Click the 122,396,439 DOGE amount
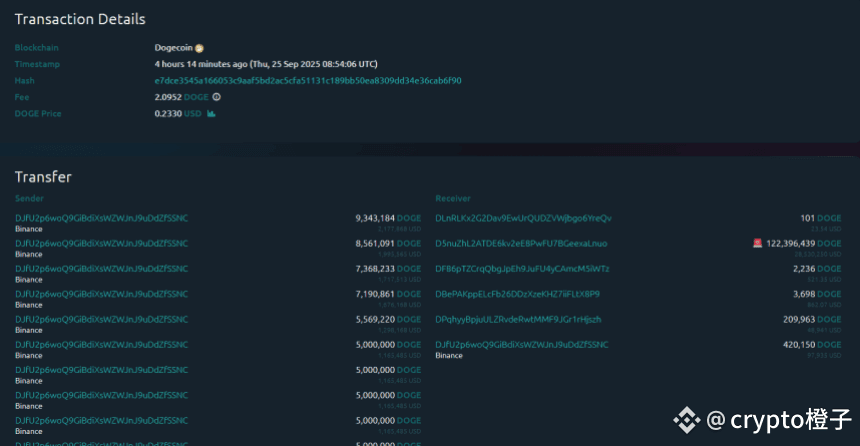The height and width of the screenshot is (446, 860). tap(791, 243)
